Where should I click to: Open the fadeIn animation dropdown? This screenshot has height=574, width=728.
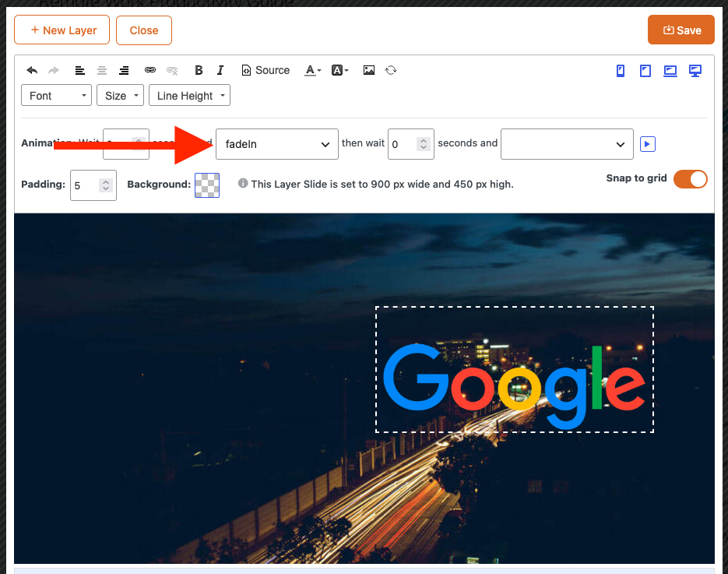point(277,144)
